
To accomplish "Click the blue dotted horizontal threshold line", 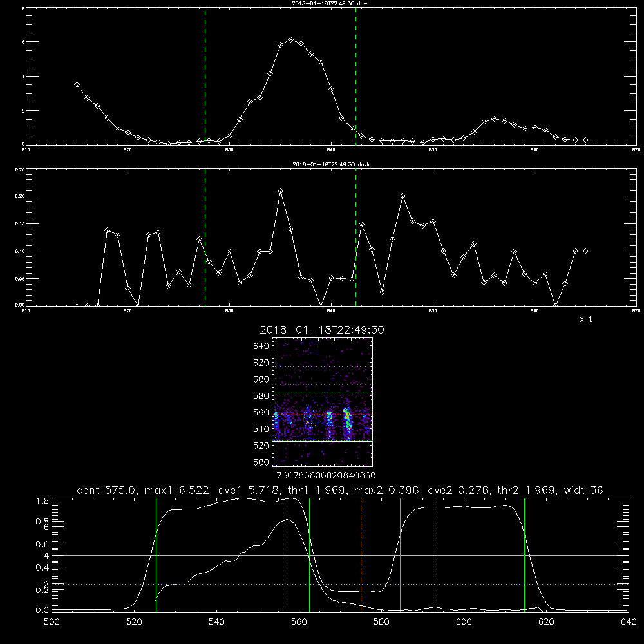I will (x=340, y=584).
